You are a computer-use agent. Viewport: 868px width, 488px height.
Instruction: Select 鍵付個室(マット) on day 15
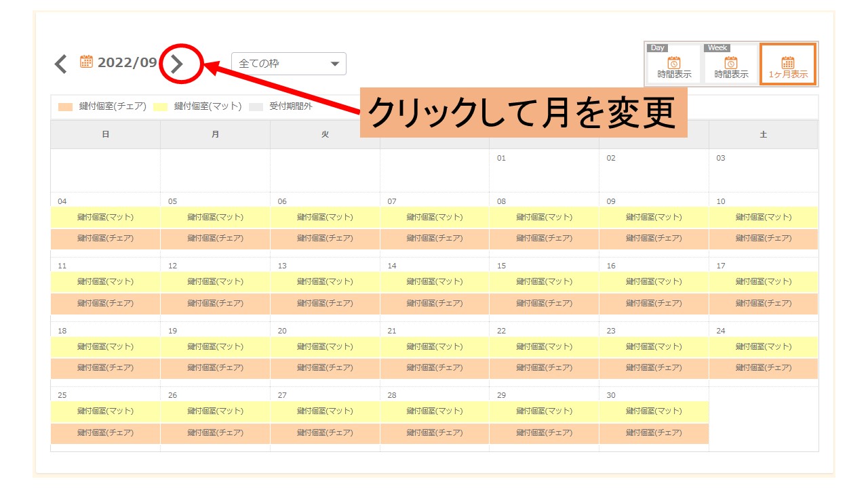pyautogui.click(x=545, y=282)
